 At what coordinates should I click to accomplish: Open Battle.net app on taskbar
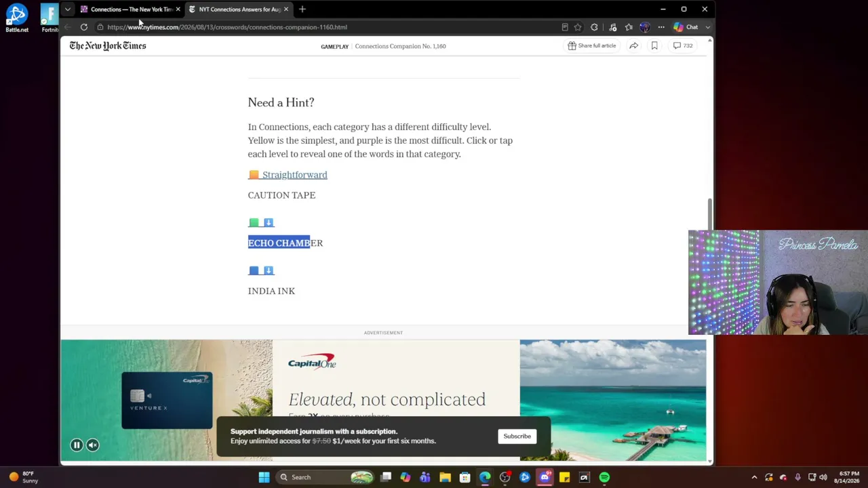tap(524, 477)
